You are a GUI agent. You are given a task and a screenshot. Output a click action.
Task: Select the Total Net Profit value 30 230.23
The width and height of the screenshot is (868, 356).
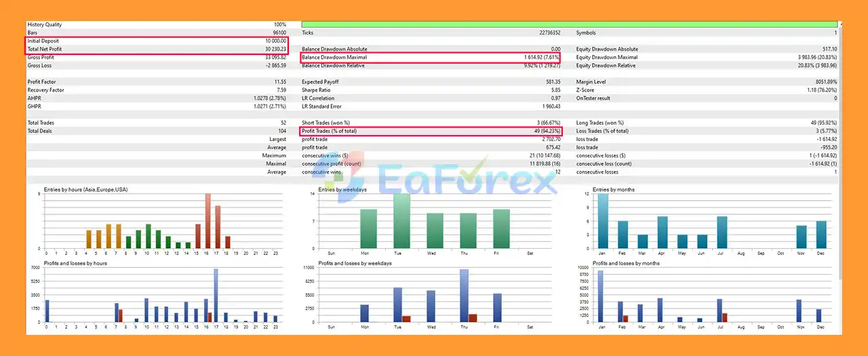(270, 49)
